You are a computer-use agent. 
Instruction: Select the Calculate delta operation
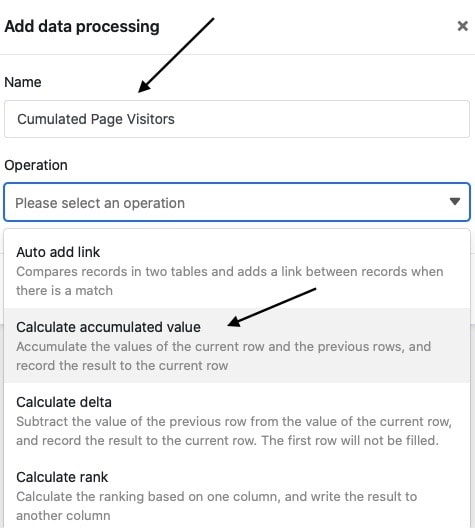[237, 420]
